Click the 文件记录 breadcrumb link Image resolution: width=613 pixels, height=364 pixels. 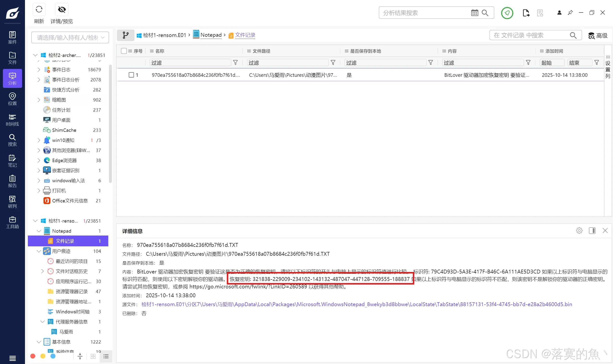coord(245,35)
